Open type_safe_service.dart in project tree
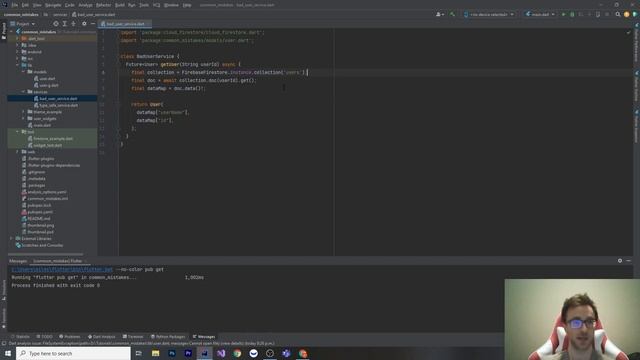 pos(58,105)
